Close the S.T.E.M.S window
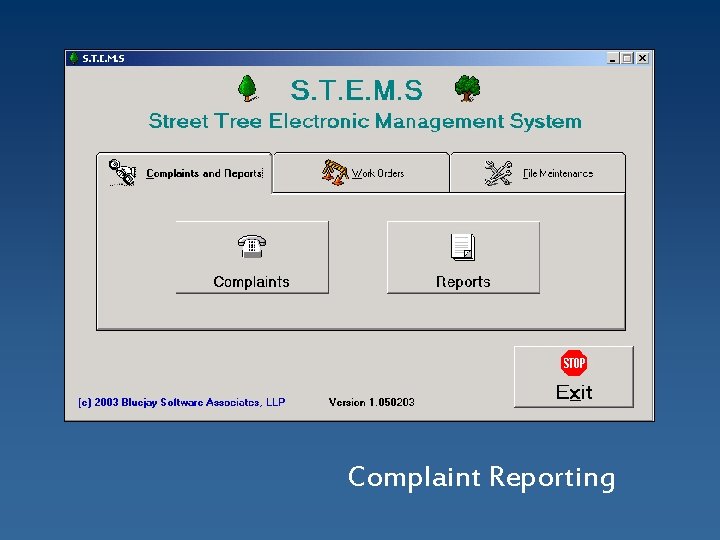 coord(642,58)
